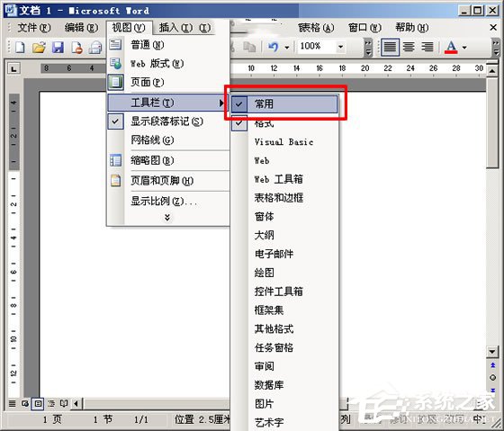Open the 表格(A) menu
Viewport: 504px width, 431px height.
[316, 28]
